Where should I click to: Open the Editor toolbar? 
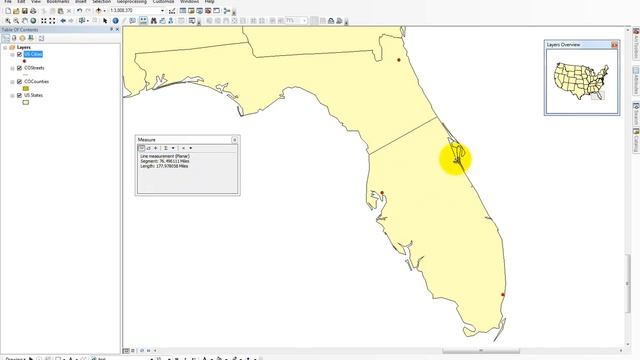172,11
